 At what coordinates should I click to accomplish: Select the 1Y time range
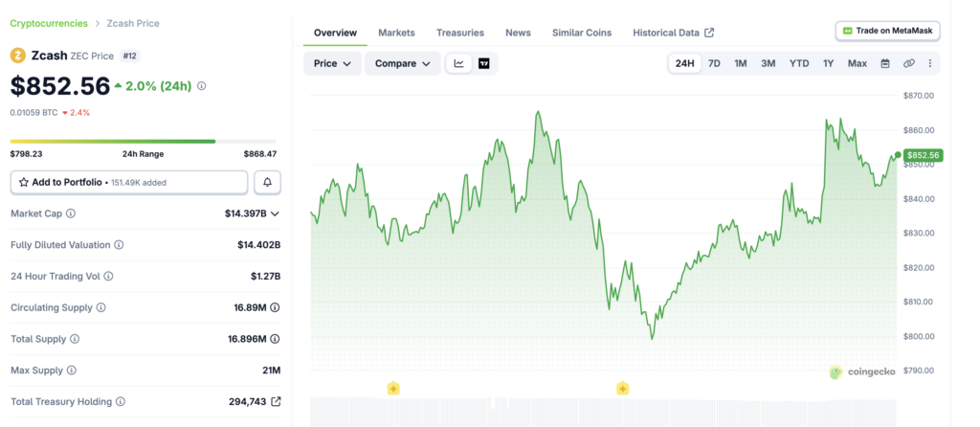click(x=828, y=64)
